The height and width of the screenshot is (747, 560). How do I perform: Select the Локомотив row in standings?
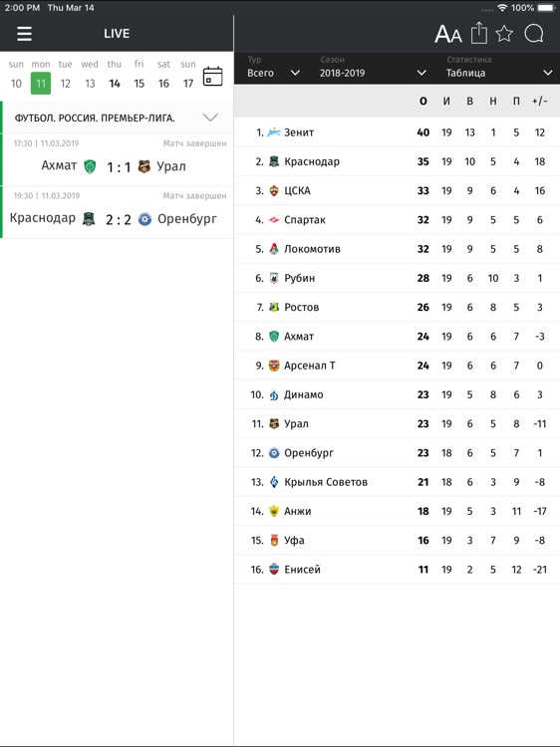point(397,249)
